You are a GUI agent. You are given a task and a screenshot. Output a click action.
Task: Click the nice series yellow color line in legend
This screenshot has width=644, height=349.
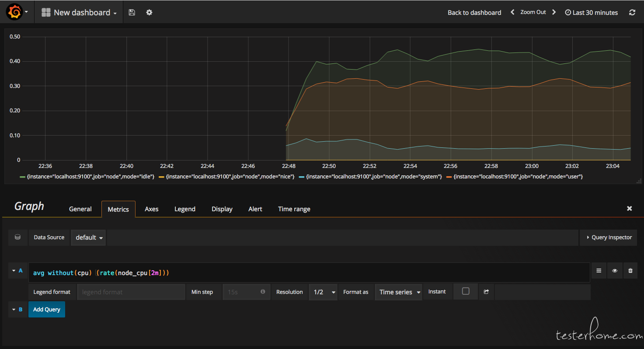[x=161, y=177]
